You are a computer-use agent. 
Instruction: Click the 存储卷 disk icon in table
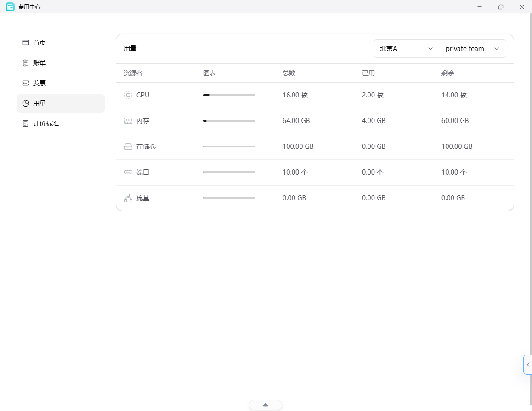(x=128, y=146)
